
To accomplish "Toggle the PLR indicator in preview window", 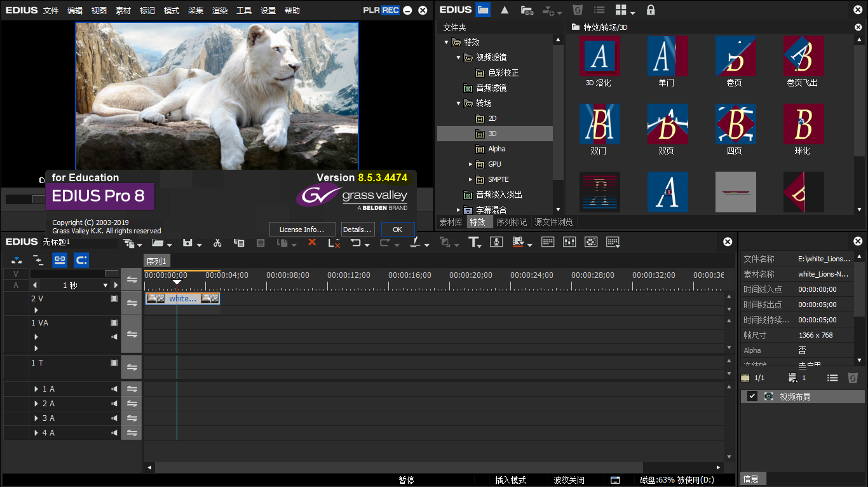I will tap(371, 10).
